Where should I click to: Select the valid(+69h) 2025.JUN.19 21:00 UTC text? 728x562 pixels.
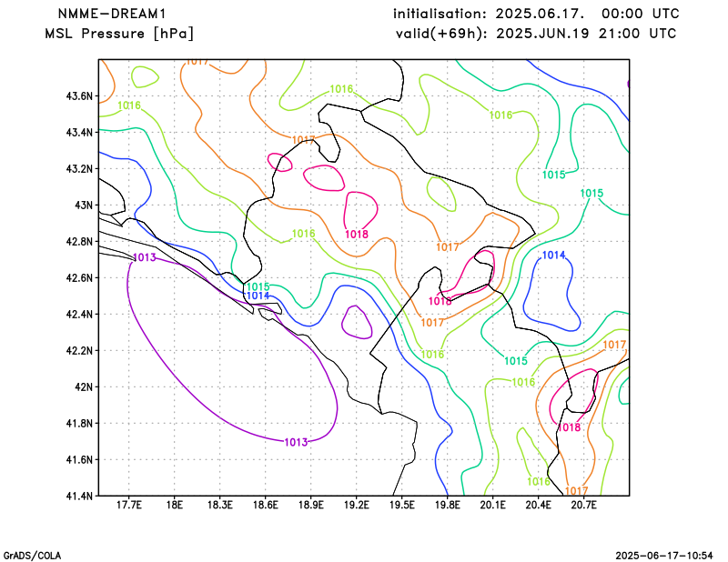point(536,34)
